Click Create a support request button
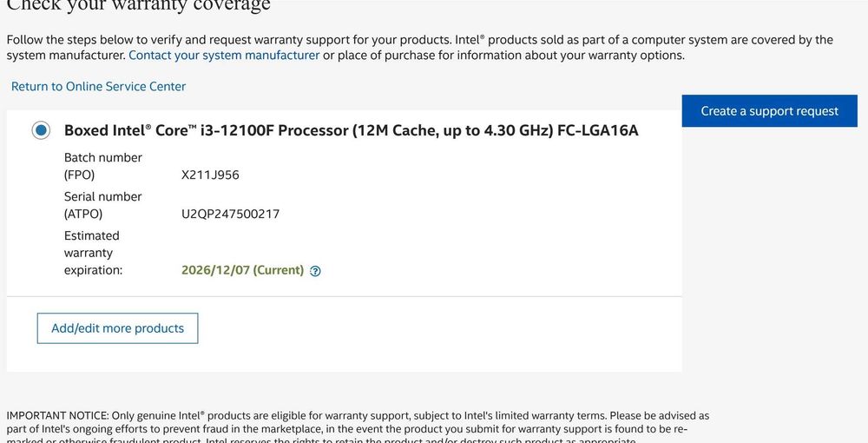 [x=769, y=111]
